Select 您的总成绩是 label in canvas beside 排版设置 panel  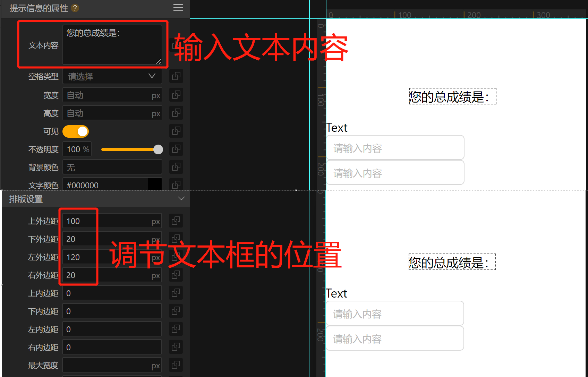(x=452, y=262)
